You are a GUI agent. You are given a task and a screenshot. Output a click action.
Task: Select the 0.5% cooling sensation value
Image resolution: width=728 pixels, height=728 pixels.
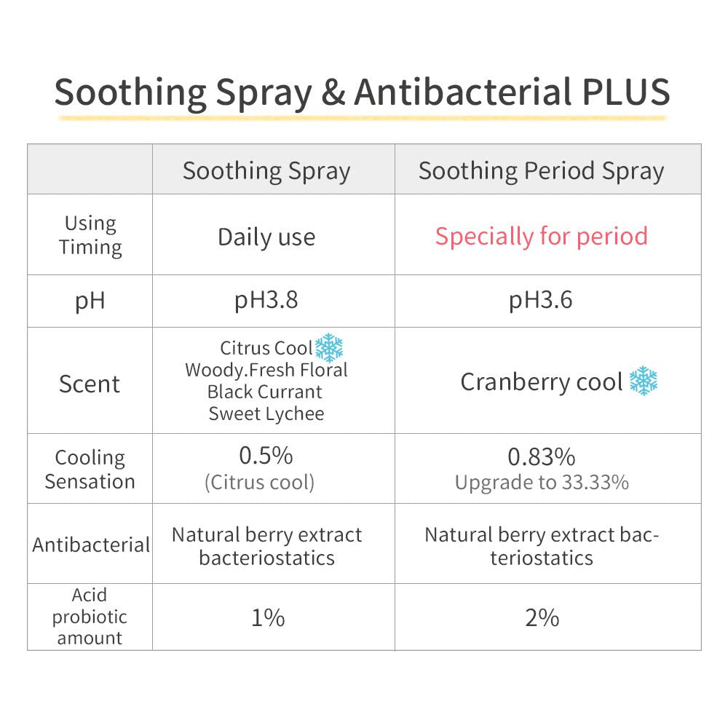[x=266, y=456]
